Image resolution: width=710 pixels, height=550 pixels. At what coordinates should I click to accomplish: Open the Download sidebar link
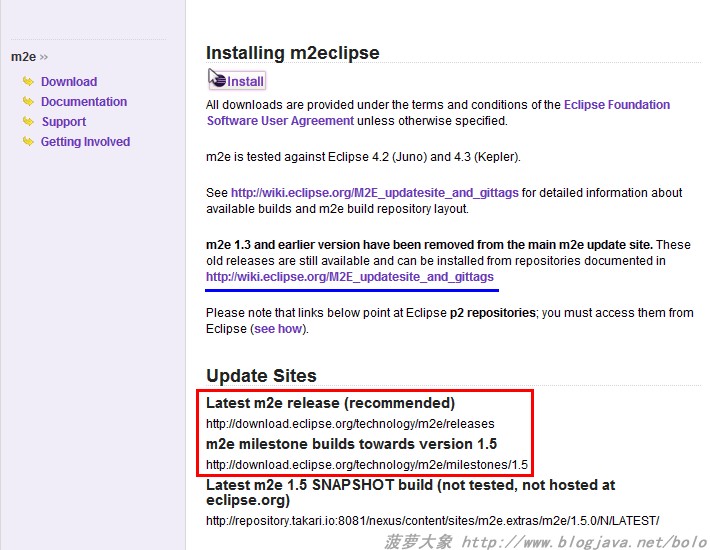pos(69,81)
